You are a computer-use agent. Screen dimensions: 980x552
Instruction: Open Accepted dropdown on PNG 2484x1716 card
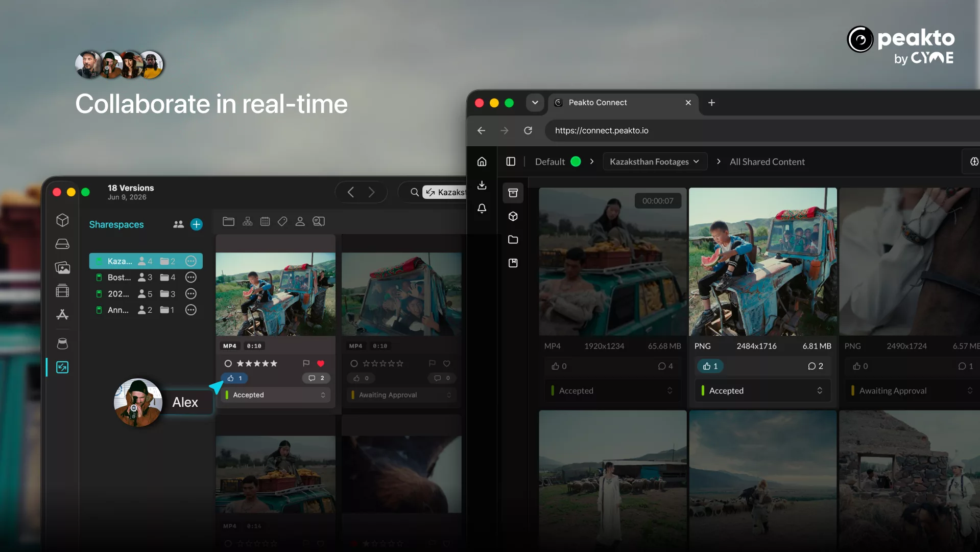click(x=762, y=390)
